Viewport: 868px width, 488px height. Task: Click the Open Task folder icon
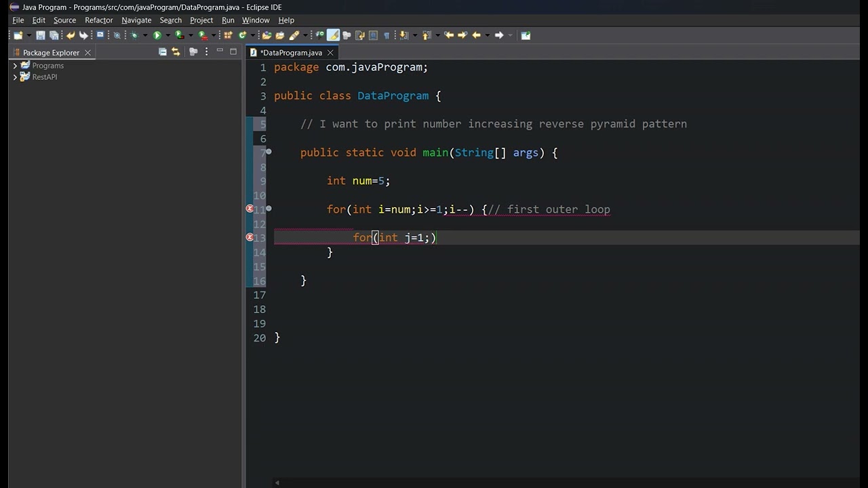280,35
